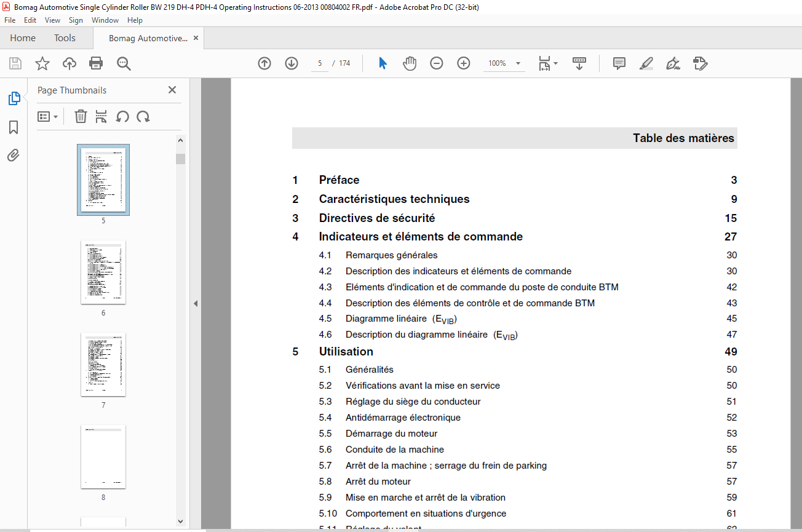This screenshot has width=802, height=532.
Task: Select the hand pan tool
Action: pos(410,63)
